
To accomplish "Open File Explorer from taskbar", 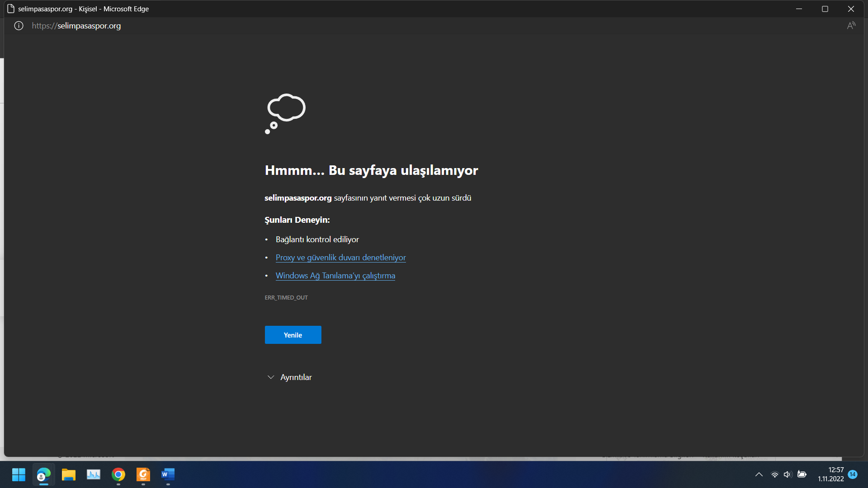I will 69,474.
